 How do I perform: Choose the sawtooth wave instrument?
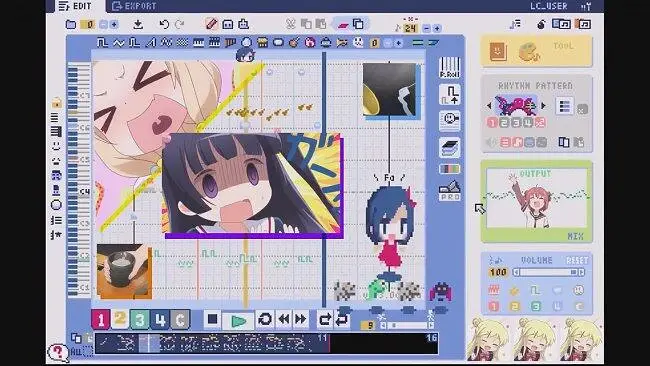(150, 42)
